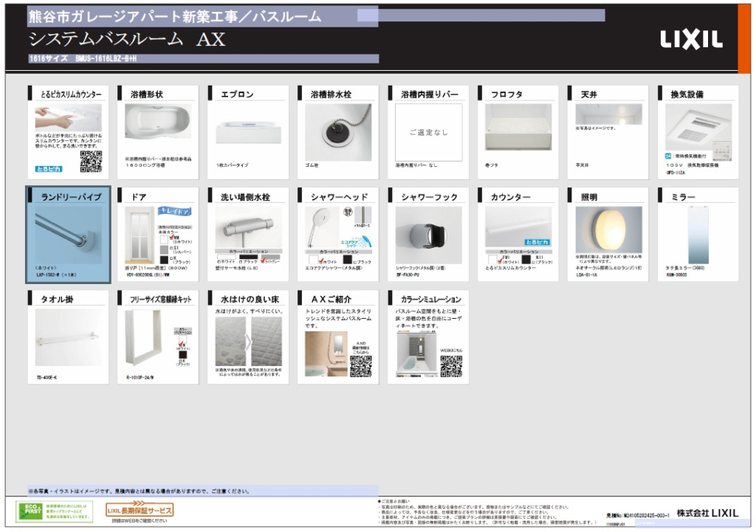Click the 24 hour ventilation badge in 換気設備

point(668,156)
